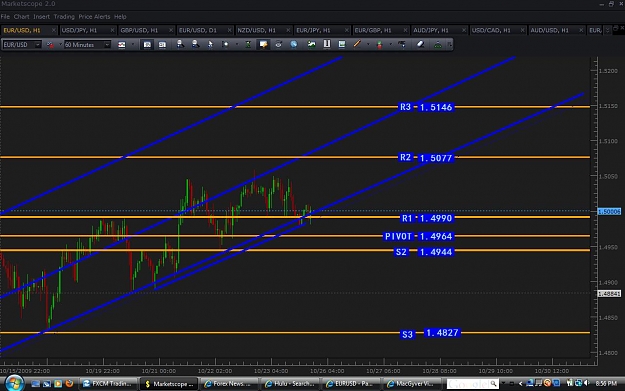Viewport: 625px width, 391px height.
Task: Click the first highlighted view icon after chart style
Action: (x=147, y=44)
